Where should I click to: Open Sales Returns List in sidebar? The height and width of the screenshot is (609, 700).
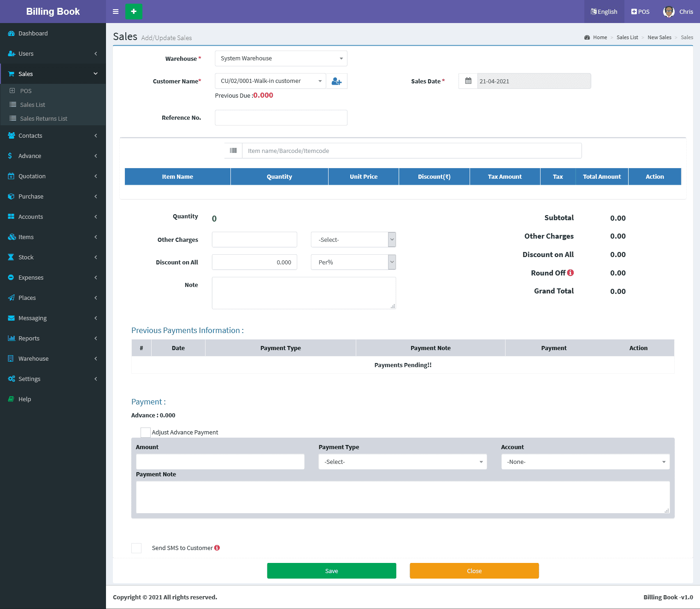pyautogui.click(x=44, y=118)
